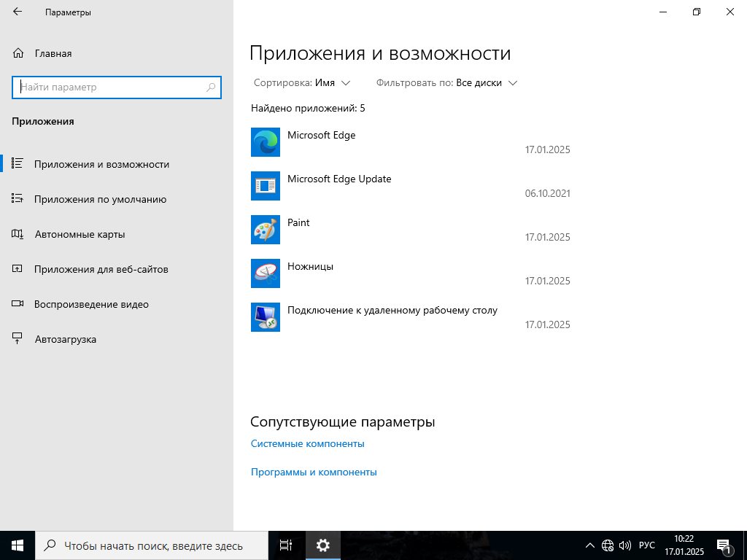The width and height of the screenshot is (747, 560).
Task: Open the Windows Start menu
Action: click(18, 545)
